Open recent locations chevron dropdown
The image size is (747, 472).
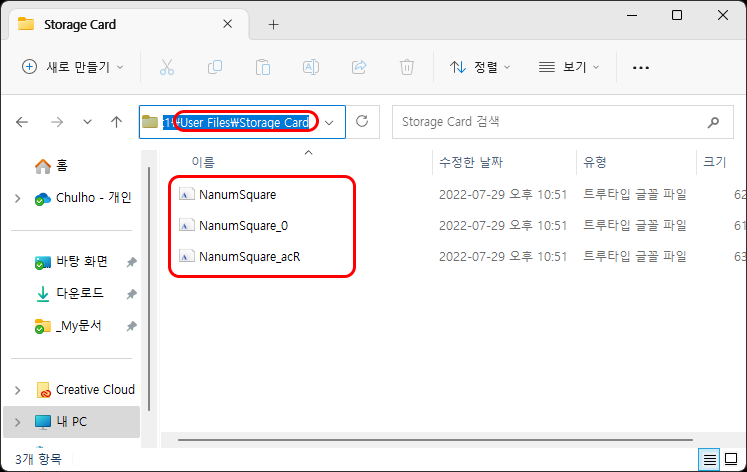(x=87, y=122)
